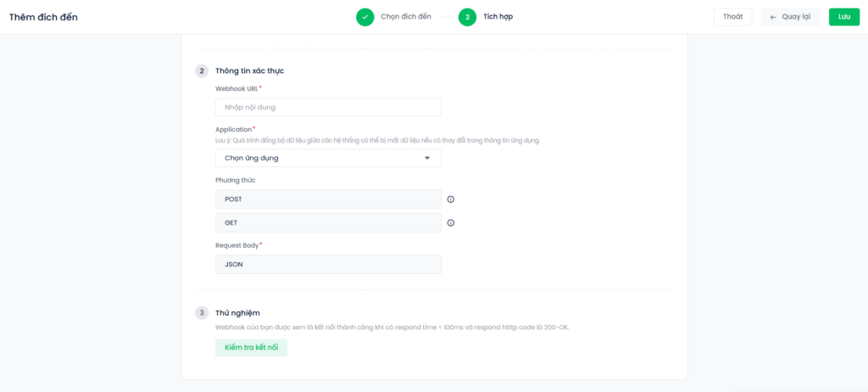Click the JSON Request Body field
The height and width of the screenshot is (392, 868).
coord(328,265)
